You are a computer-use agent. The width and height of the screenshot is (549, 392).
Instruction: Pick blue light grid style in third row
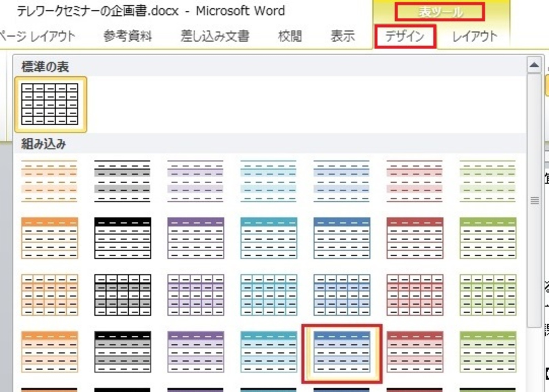(x=342, y=295)
